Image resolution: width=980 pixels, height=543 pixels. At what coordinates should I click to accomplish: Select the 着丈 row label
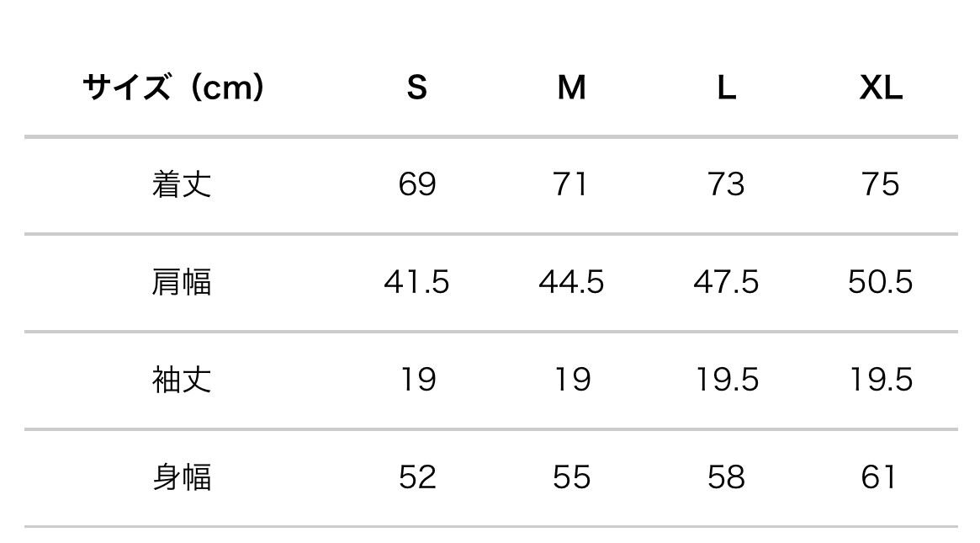click(x=181, y=184)
